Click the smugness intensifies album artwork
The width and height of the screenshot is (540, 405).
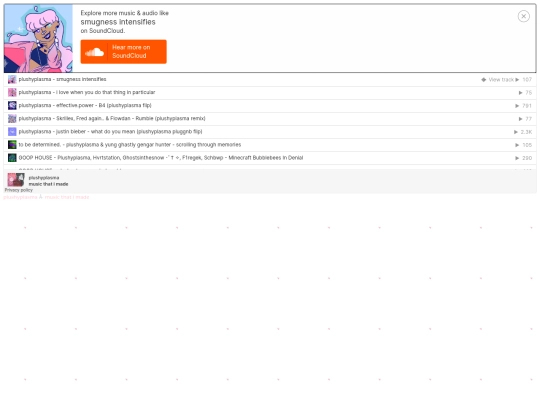pos(38,38)
